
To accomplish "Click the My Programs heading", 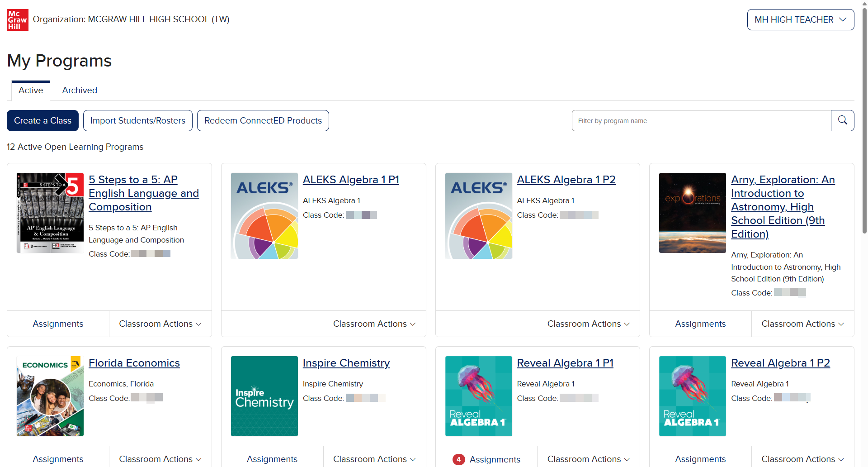I will click(x=59, y=61).
